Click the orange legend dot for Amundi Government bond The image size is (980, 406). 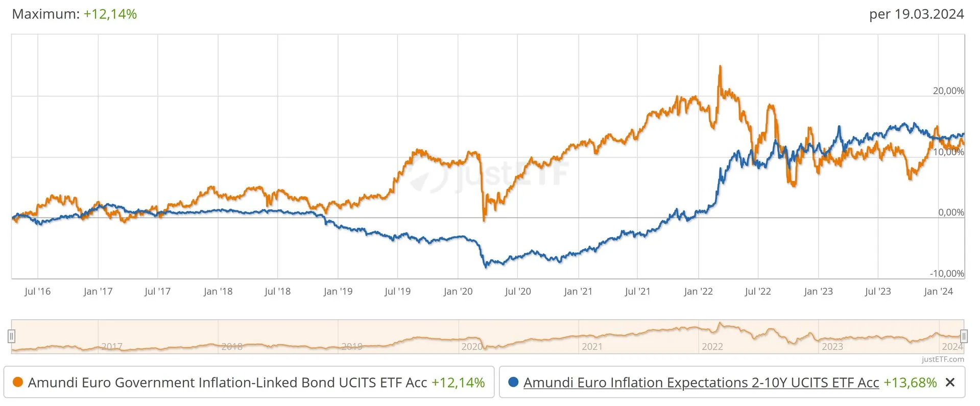17,382
